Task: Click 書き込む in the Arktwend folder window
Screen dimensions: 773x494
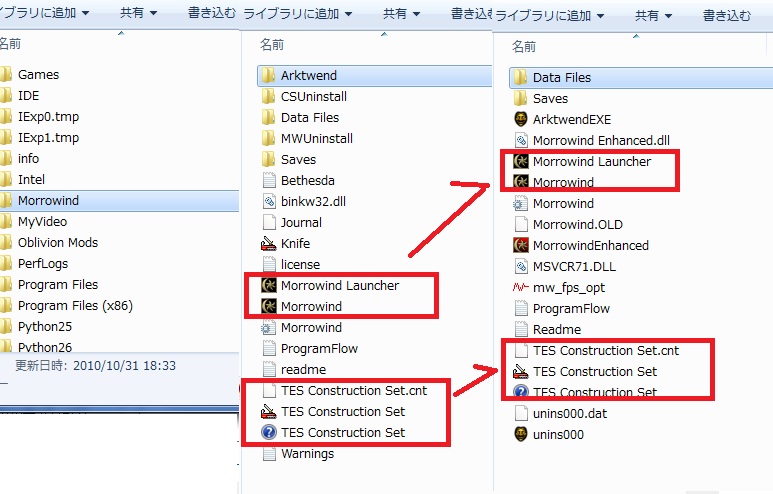Action: coord(727,16)
